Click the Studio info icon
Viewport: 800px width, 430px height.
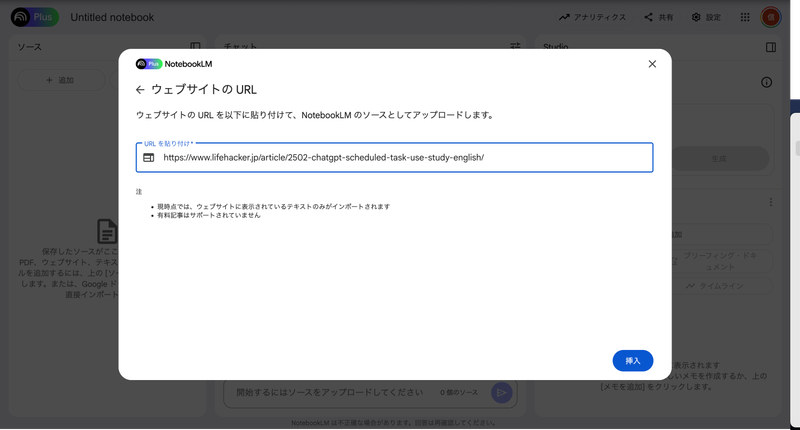[766, 82]
